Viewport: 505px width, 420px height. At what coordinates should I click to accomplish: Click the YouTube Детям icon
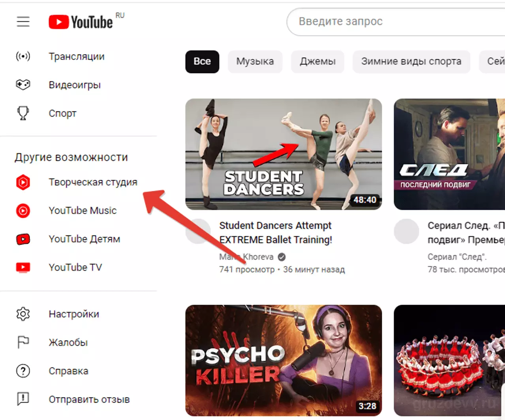click(23, 239)
